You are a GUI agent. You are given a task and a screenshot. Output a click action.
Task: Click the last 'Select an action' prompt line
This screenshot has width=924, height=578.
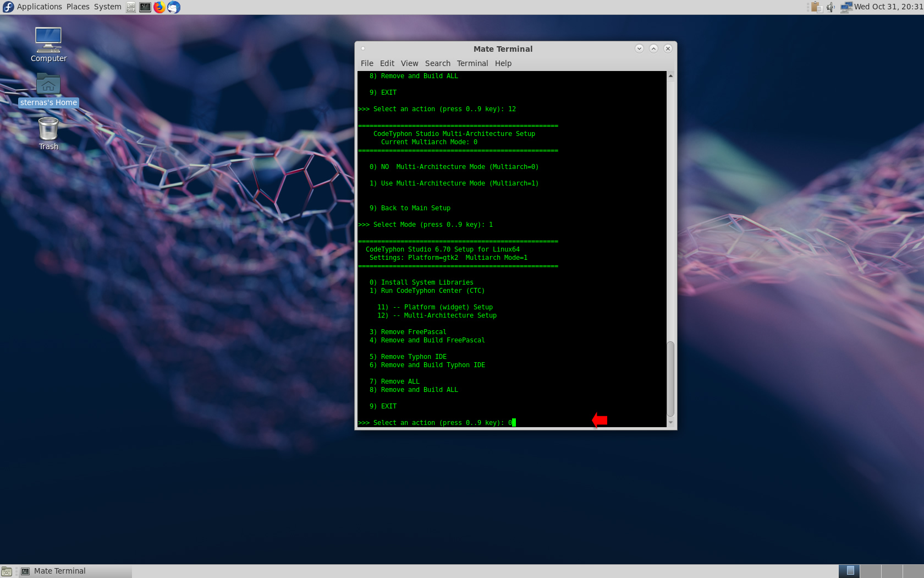coord(437,423)
